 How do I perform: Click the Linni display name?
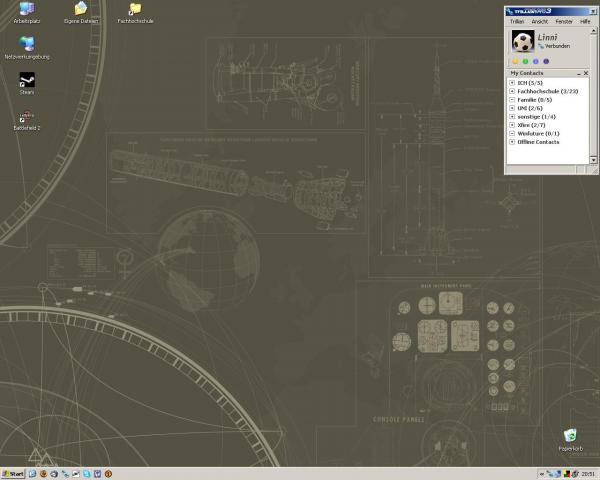pyautogui.click(x=548, y=37)
